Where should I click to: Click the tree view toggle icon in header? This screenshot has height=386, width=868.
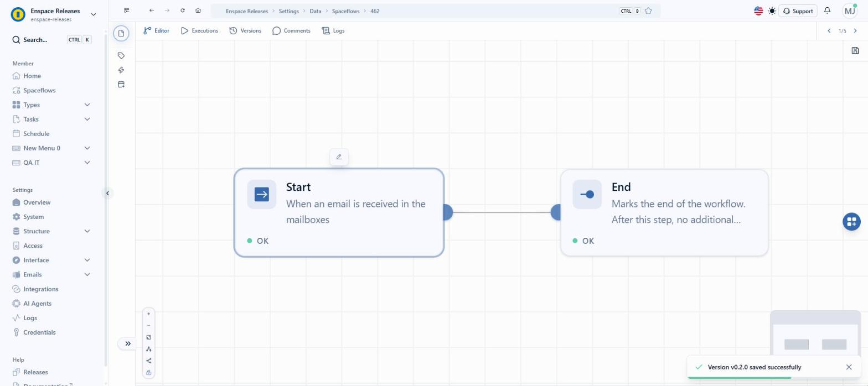127,11
